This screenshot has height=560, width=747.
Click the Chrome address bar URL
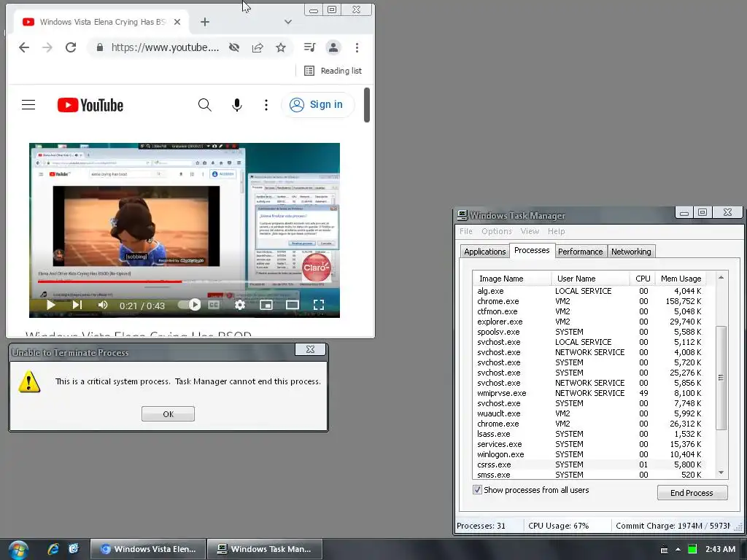[x=165, y=47]
